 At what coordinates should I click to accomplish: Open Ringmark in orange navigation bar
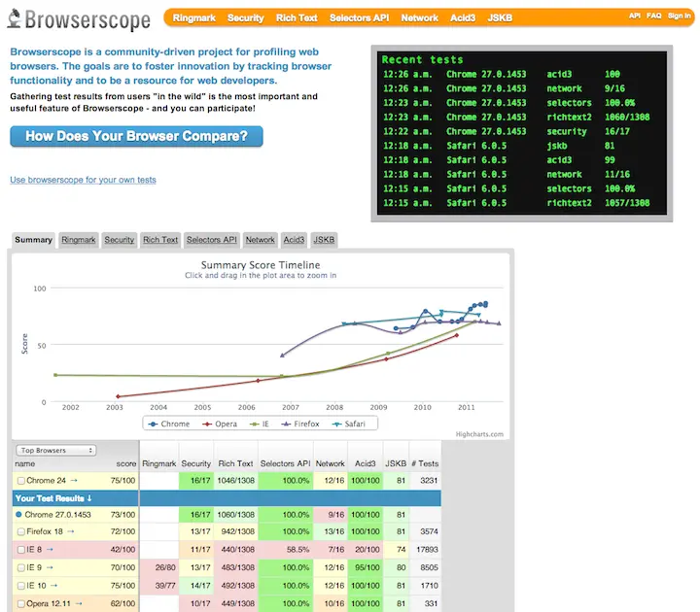click(194, 17)
